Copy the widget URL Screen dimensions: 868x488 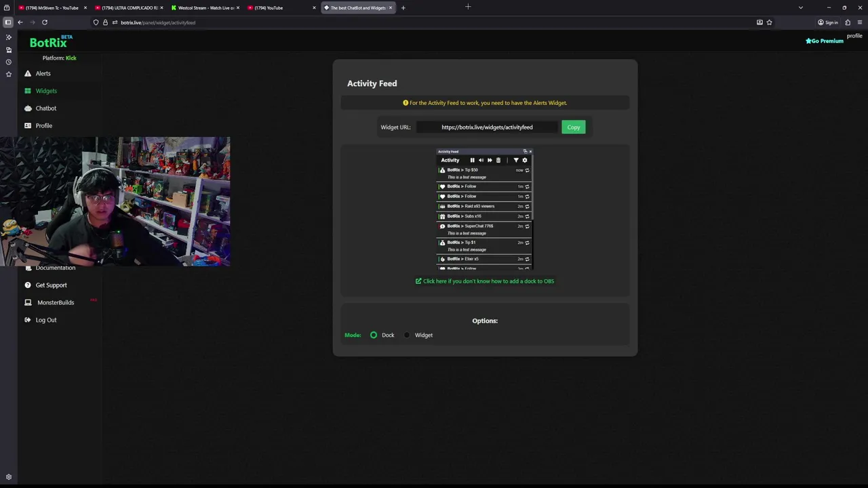574,127
